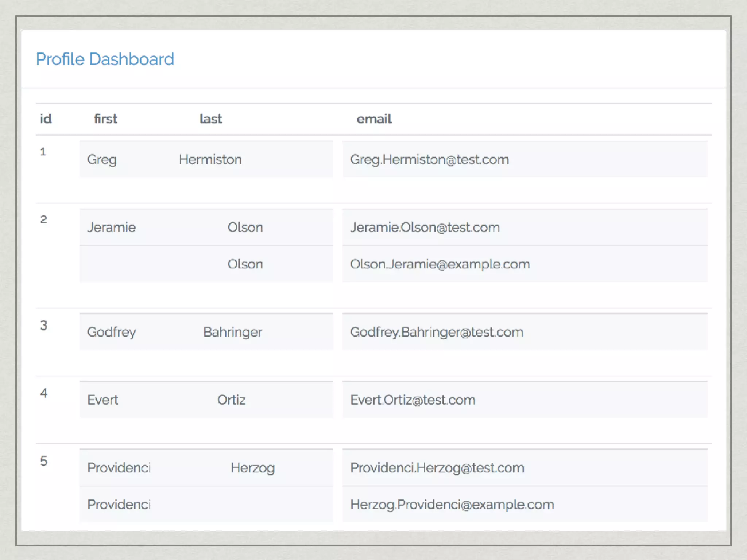Click the id column header

coord(46,119)
